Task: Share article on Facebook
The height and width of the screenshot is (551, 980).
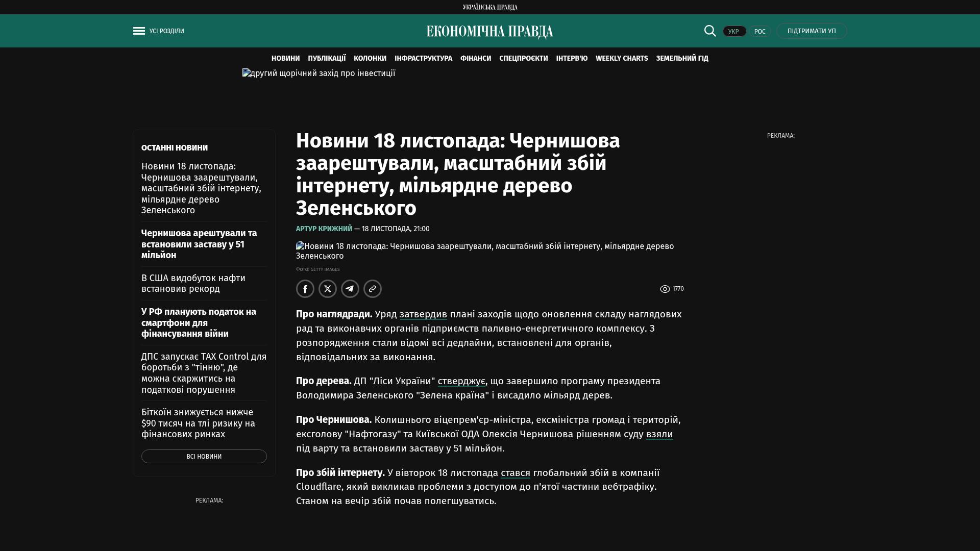Action: coord(305,289)
